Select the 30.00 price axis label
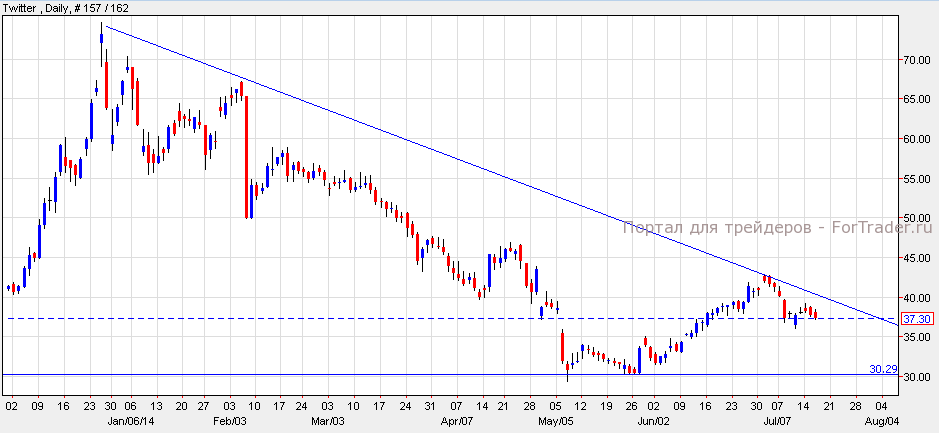This screenshot has height=433, width=939. pos(919,377)
